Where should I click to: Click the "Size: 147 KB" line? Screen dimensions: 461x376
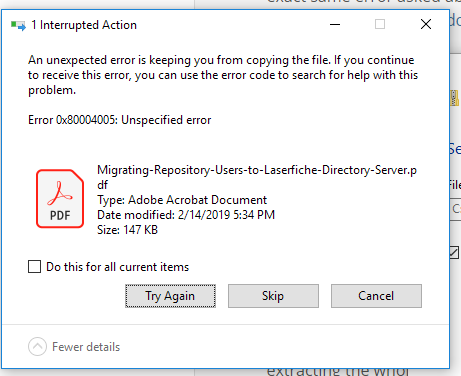pyautogui.click(x=127, y=230)
